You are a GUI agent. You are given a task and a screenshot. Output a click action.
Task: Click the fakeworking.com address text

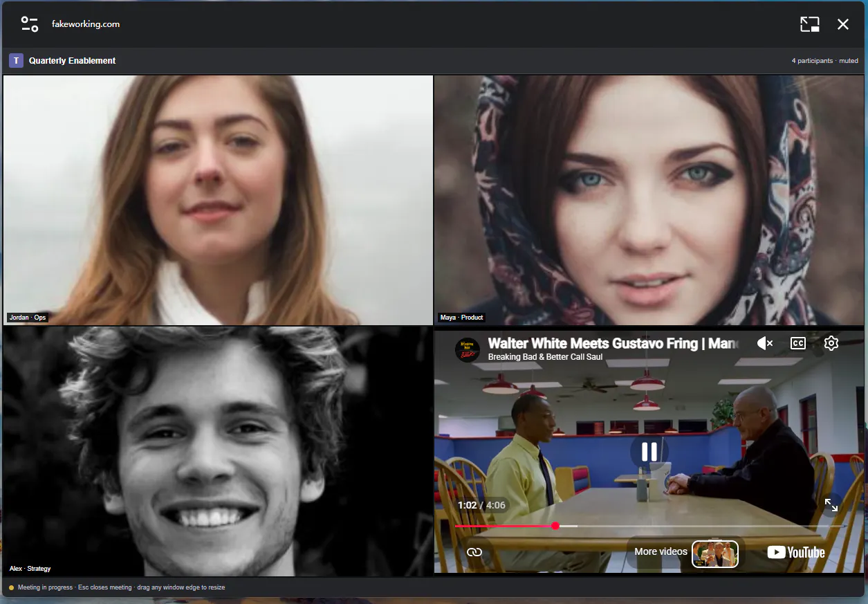pyautogui.click(x=86, y=24)
